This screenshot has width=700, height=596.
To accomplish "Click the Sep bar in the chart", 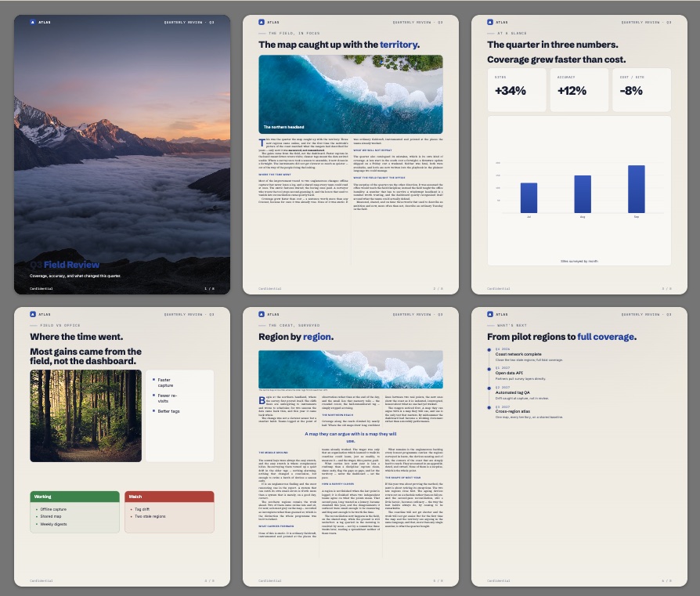I will pos(636,189).
